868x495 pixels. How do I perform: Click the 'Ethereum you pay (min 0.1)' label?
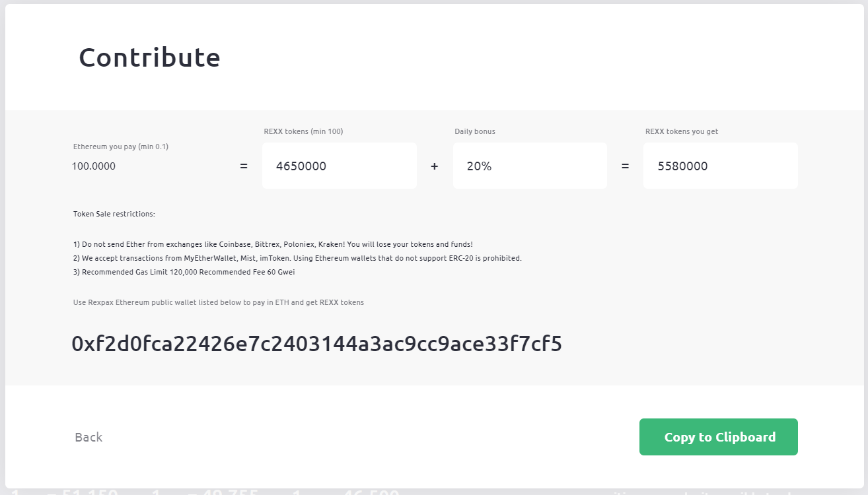tap(121, 147)
